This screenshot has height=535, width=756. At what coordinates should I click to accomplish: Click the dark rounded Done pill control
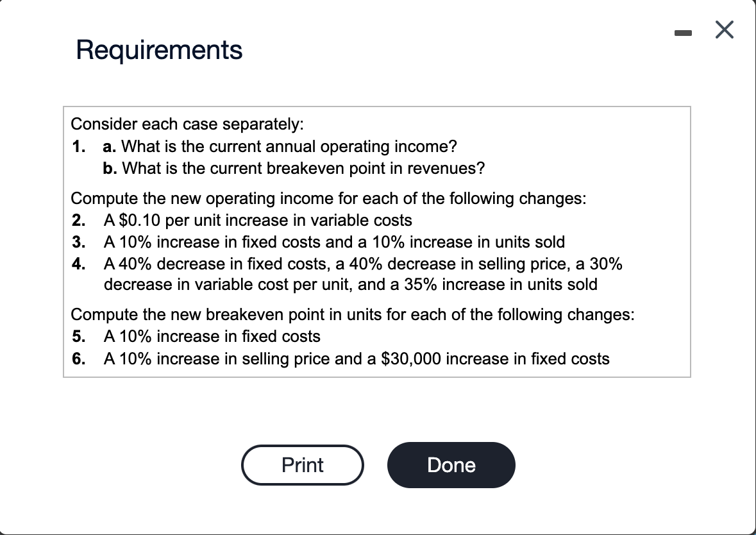coord(451,465)
